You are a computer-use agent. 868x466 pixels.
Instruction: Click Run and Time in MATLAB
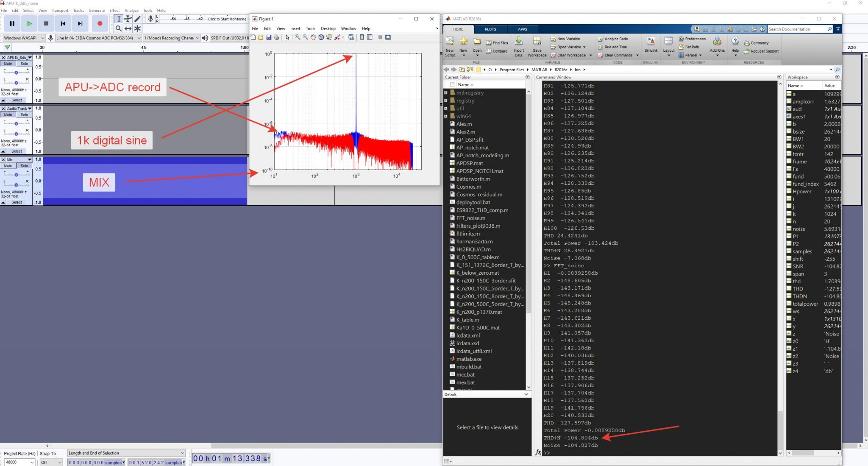tap(612, 47)
